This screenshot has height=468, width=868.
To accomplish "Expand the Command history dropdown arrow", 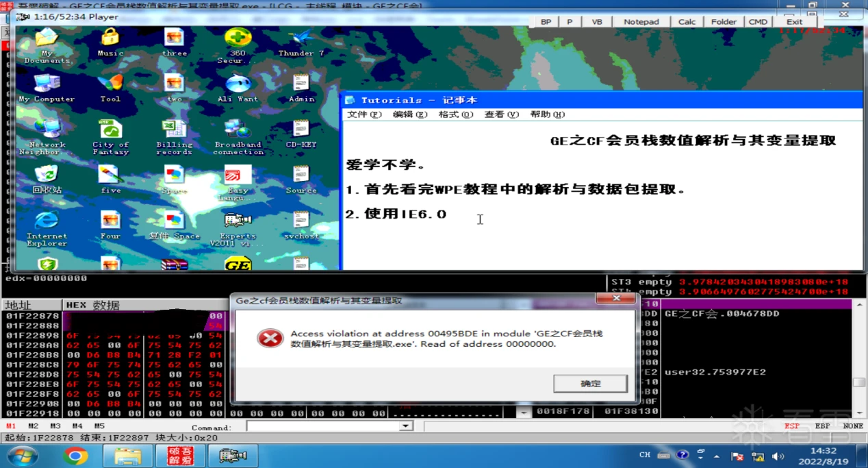I will (x=406, y=426).
